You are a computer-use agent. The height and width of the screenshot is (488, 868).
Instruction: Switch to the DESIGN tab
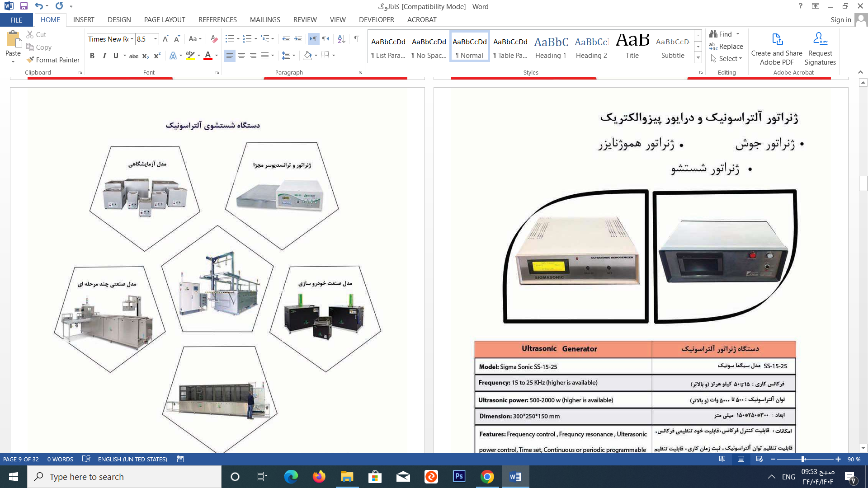tap(119, 20)
